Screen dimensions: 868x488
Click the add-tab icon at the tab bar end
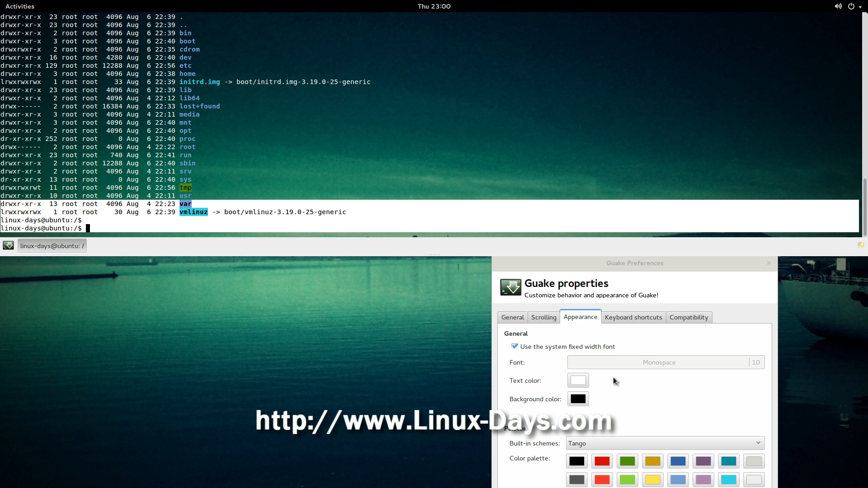point(861,245)
